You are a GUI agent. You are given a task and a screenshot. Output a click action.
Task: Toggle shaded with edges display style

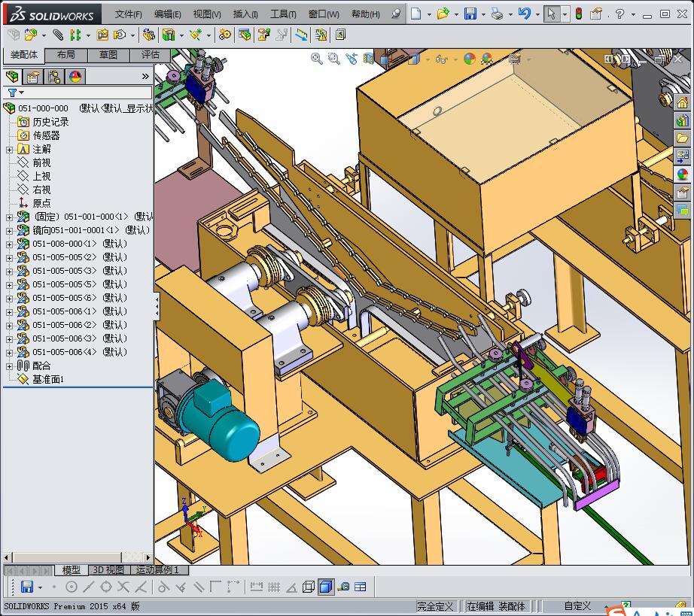click(326, 587)
